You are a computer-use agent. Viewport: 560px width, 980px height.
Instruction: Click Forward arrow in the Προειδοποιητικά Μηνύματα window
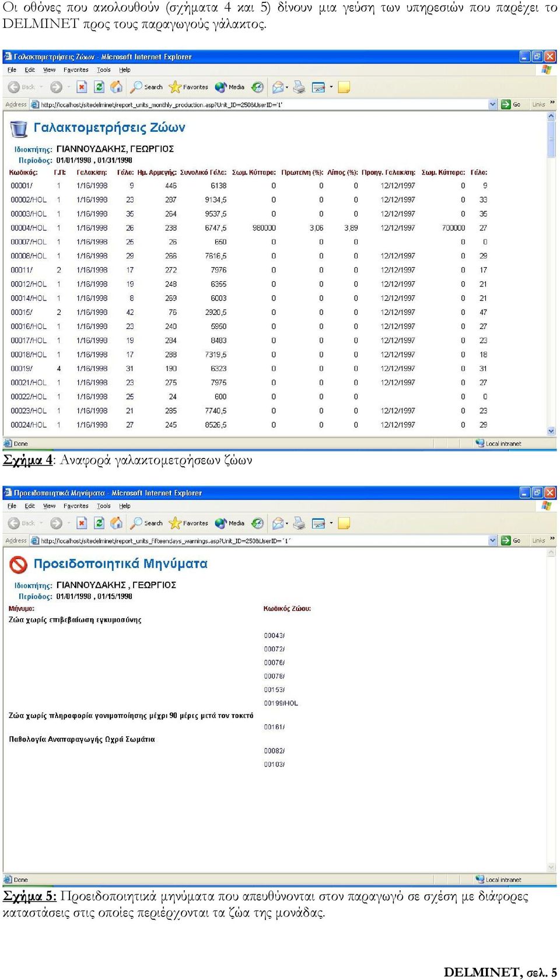click(56, 523)
